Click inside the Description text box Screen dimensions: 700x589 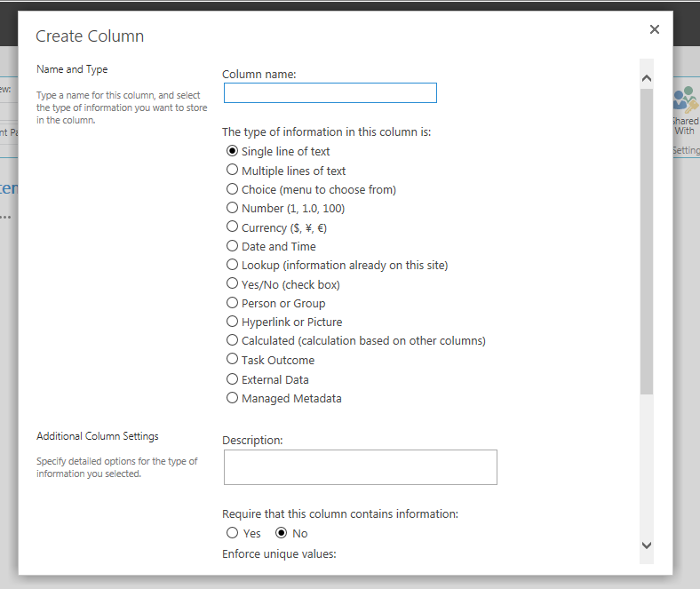[x=360, y=467]
